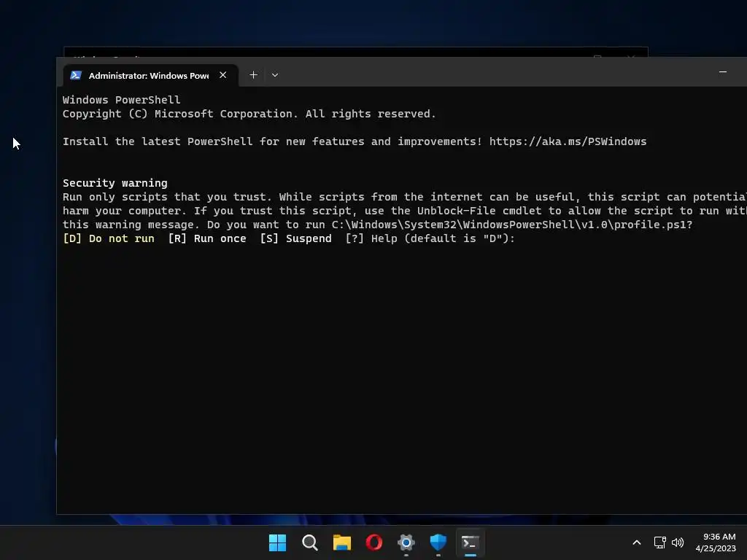The height and width of the screenshot is (560, 747).
Task: Open the network status tray icon
Action: click(659, 542)
